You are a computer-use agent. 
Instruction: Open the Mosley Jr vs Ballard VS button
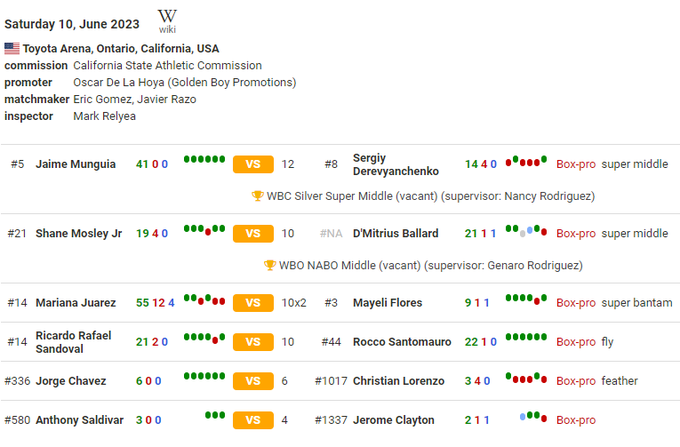click(x=253, y=233)
